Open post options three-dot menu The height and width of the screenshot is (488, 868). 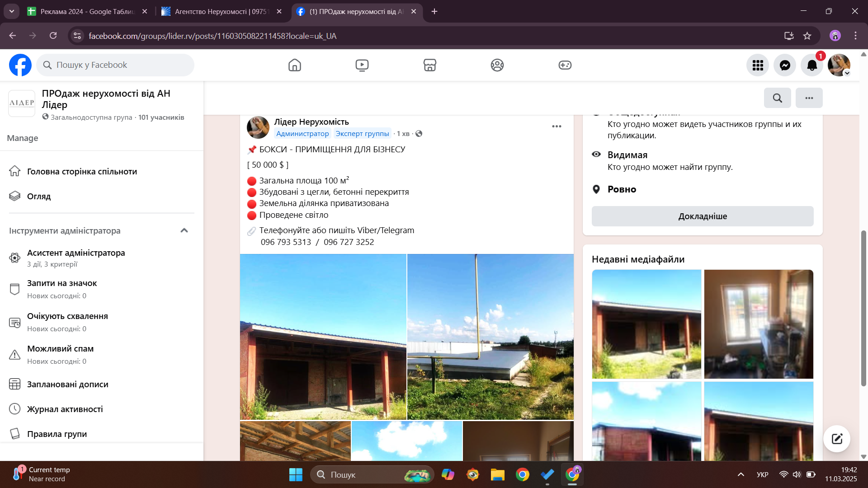click(557, 127)
